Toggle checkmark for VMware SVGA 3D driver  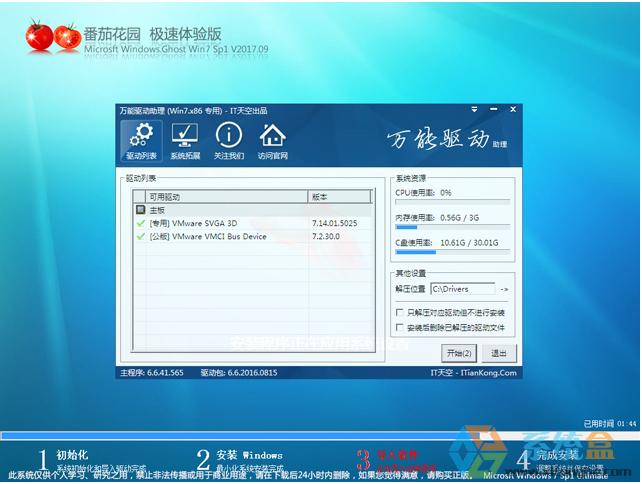point(140,224)
